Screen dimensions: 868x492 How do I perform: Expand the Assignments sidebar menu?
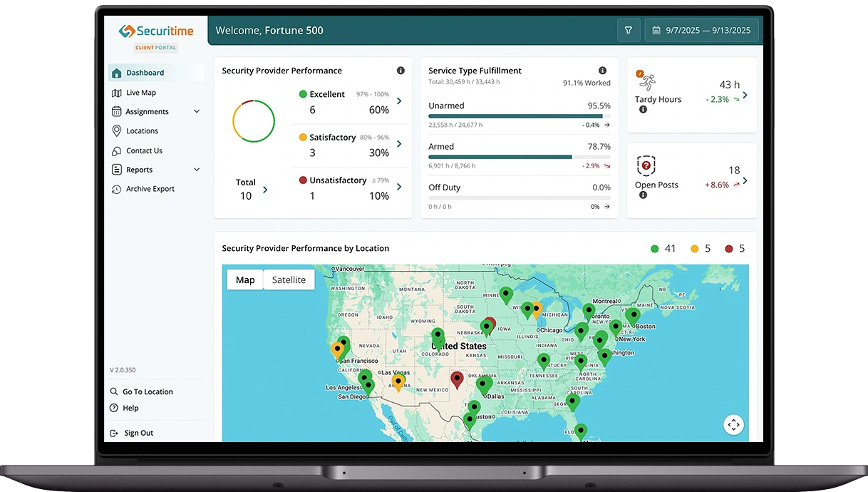coord(197,111)
